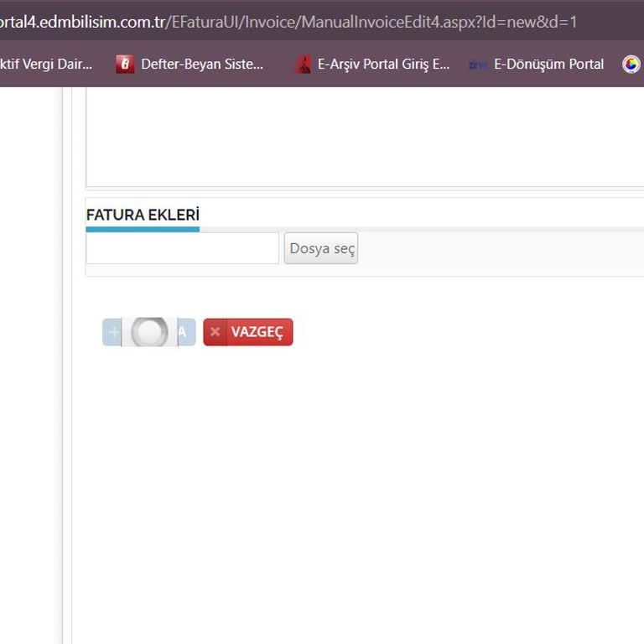Click the browser address bar URL
This screenshot has height=644, width=644.
(x=288, y=22)
